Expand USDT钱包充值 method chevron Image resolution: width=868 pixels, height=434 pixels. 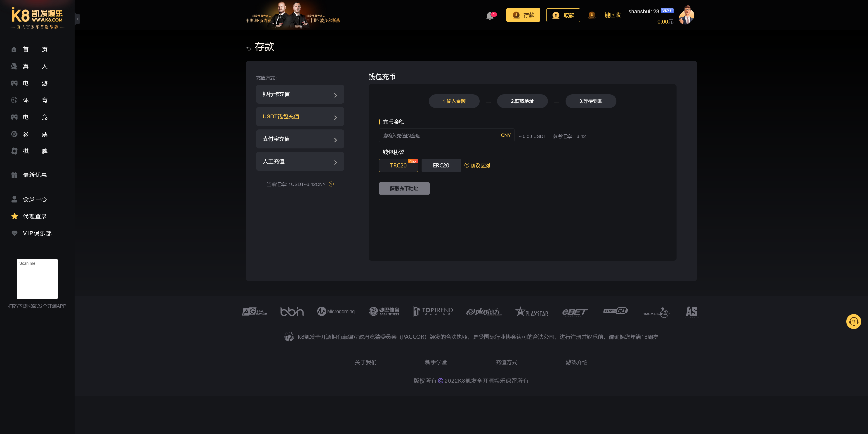tap(335, 118)
